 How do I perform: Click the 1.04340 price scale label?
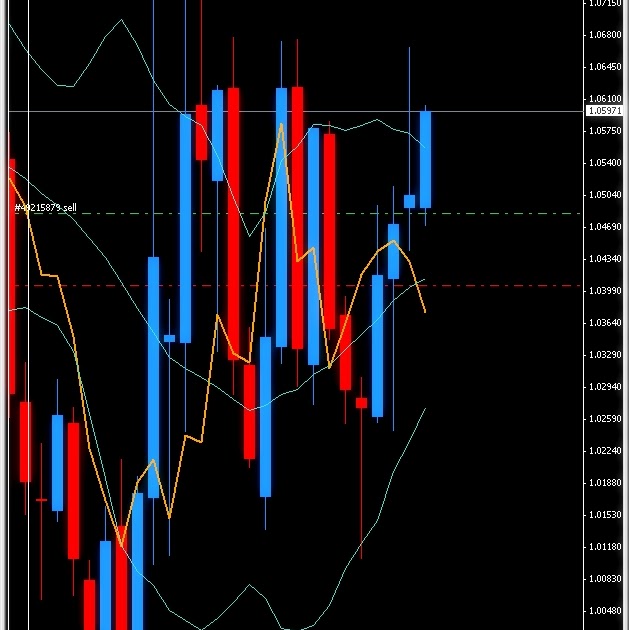tap(605, 258)
